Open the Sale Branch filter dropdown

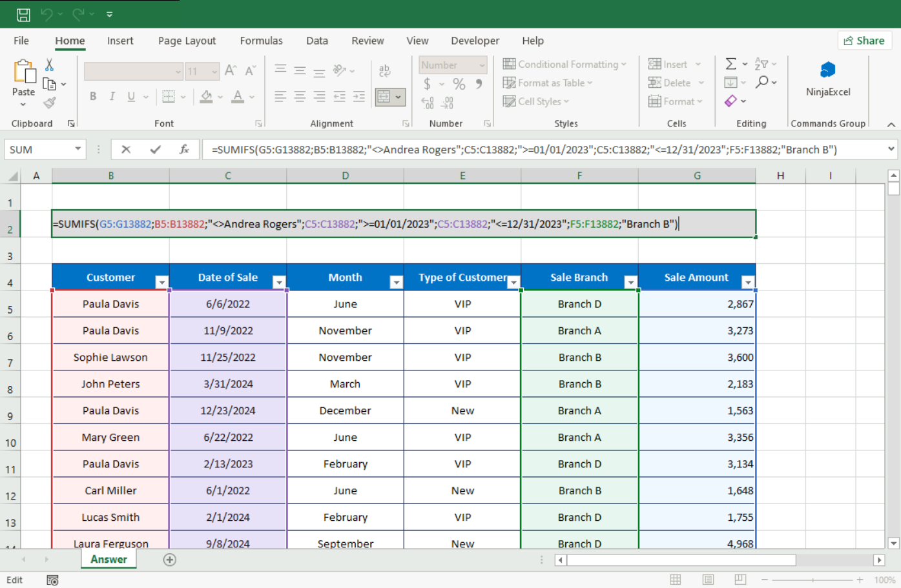630,282
